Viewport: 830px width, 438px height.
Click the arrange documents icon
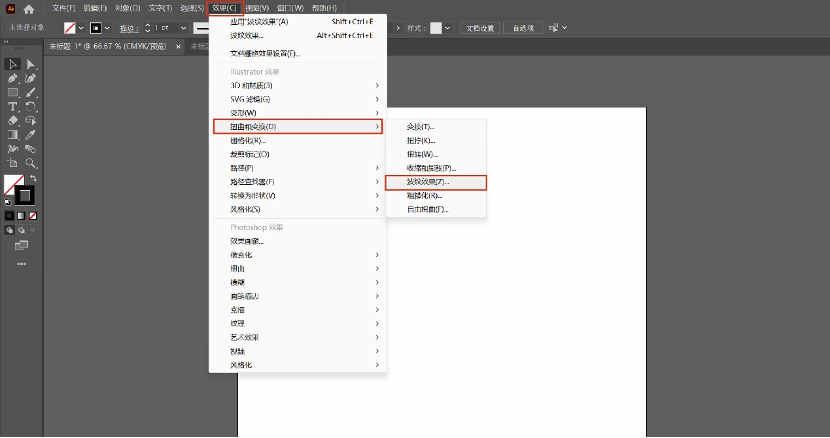(x=553, y=28)
